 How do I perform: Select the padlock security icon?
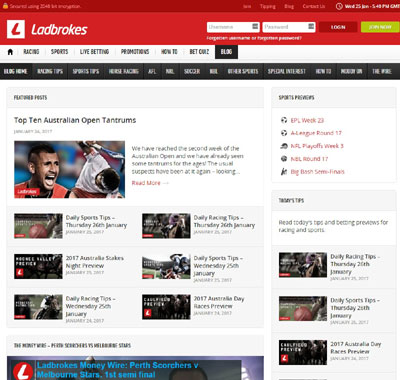click(5, 6)
